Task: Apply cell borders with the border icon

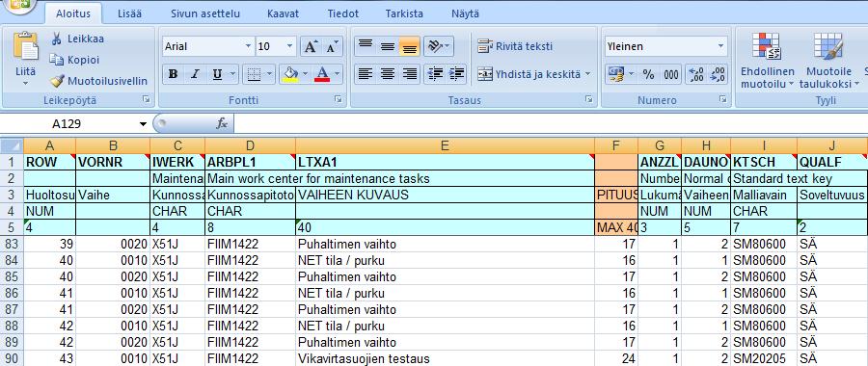Action: [x=254, y=74]
